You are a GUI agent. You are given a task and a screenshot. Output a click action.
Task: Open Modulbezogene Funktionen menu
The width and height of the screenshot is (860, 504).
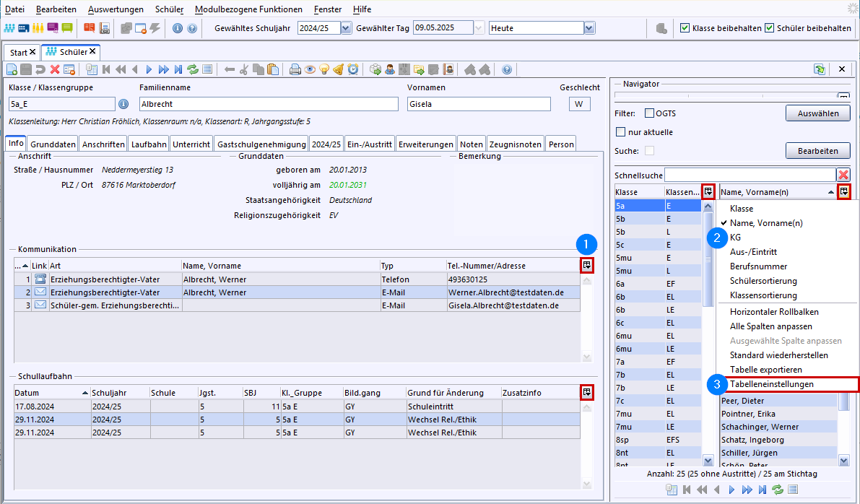tap(248, 9)
